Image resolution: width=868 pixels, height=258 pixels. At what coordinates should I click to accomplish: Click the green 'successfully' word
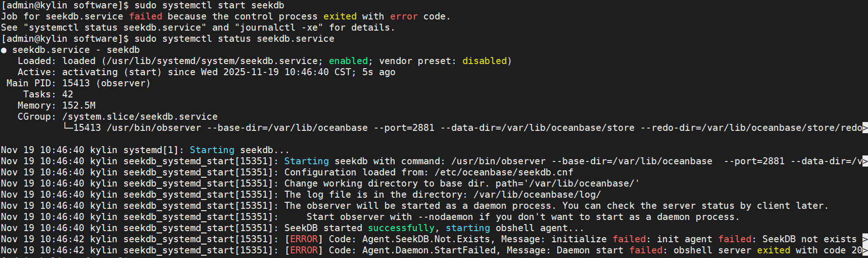[401, 228]
